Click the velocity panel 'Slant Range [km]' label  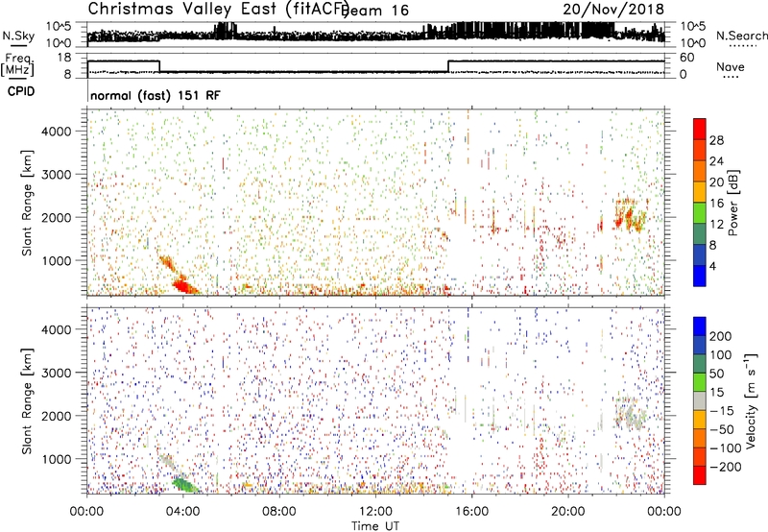pos(27,401)
